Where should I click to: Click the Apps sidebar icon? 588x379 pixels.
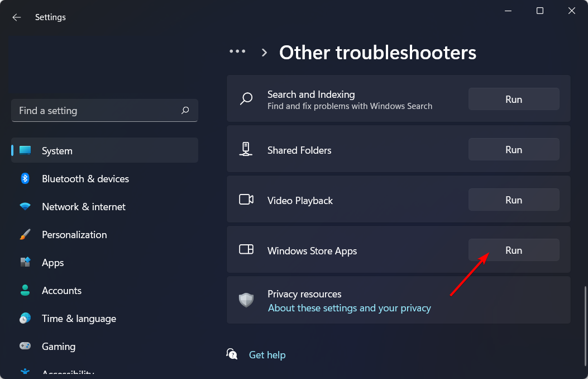pos(25,263)
